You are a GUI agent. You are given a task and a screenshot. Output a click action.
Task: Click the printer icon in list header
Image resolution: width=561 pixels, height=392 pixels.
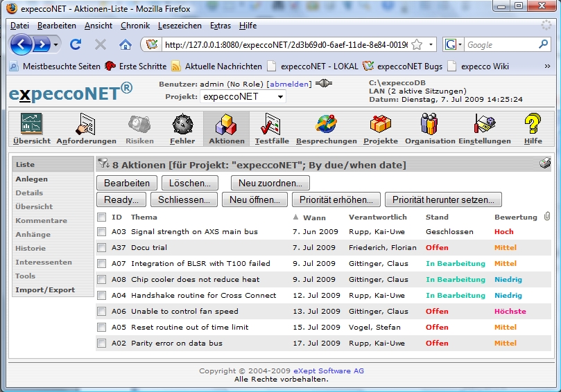tap(545, 164)
